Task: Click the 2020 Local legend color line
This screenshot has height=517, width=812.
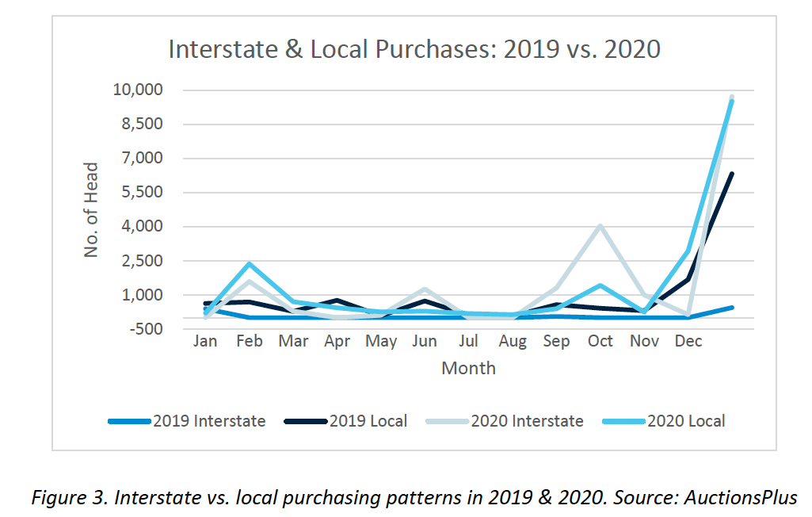Action: [x=624, y=422]
